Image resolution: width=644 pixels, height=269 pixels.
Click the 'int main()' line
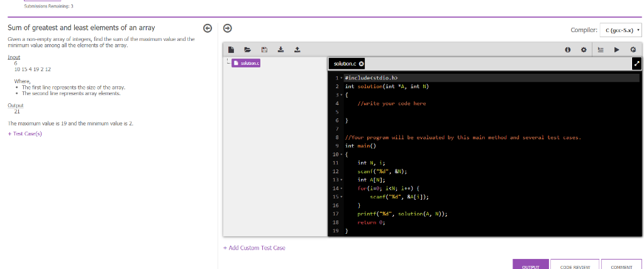pos(360,146)
